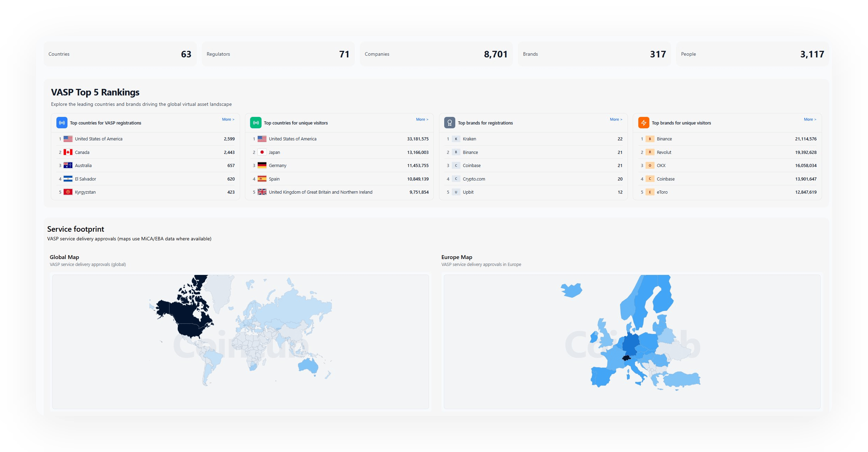
Task: Click the OKX brand name
Action: click(661, 165)
